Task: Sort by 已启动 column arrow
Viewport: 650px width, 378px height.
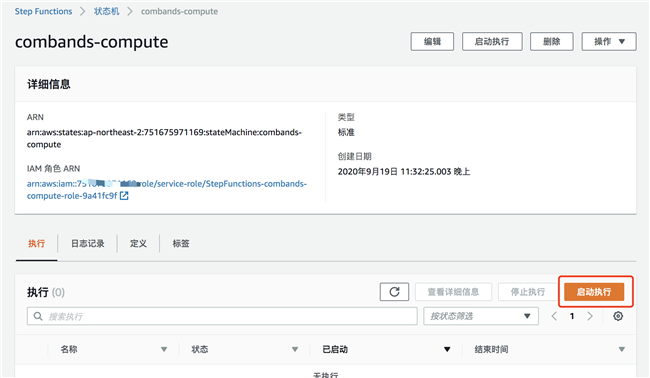Action: [447, 349]
